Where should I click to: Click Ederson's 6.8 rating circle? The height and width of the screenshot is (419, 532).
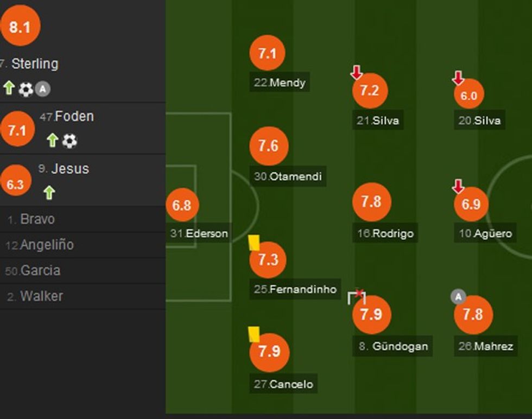[182, 206]
